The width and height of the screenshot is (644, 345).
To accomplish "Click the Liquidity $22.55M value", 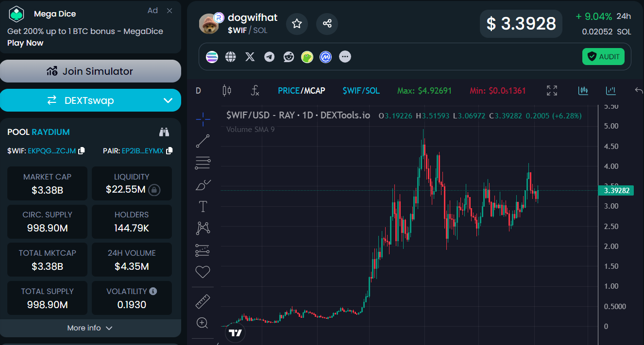I will pos(126,189).
